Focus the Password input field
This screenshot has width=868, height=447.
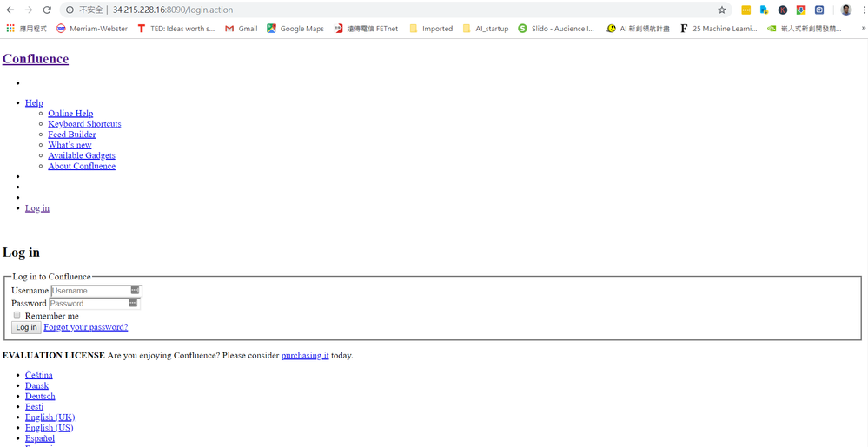[x=95, y=303]
